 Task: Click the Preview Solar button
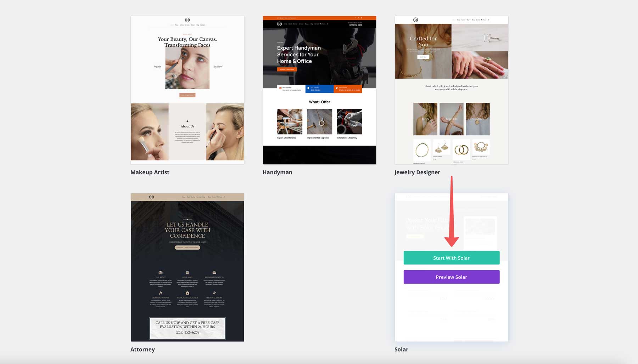click(451, 277)
